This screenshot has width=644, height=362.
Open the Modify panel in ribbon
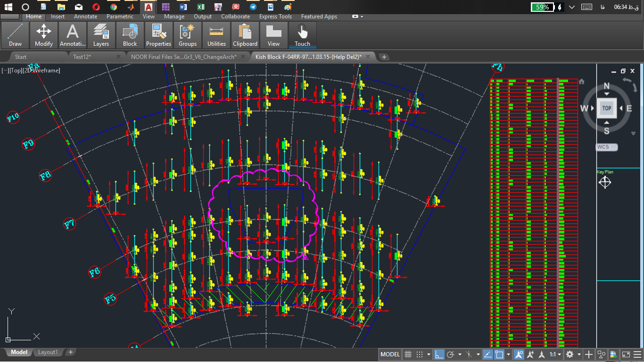click(44, 35)
